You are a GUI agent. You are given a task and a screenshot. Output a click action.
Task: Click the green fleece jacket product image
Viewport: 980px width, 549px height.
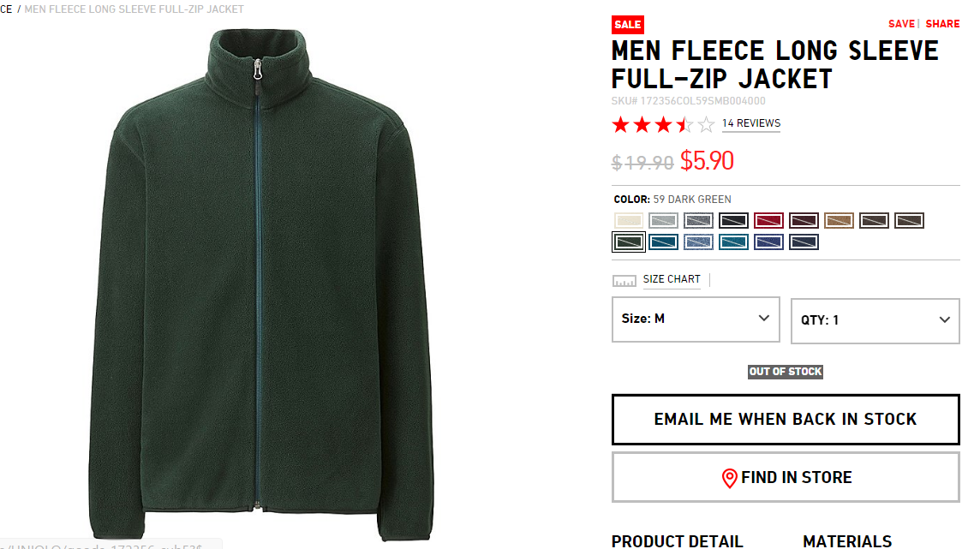260,284
